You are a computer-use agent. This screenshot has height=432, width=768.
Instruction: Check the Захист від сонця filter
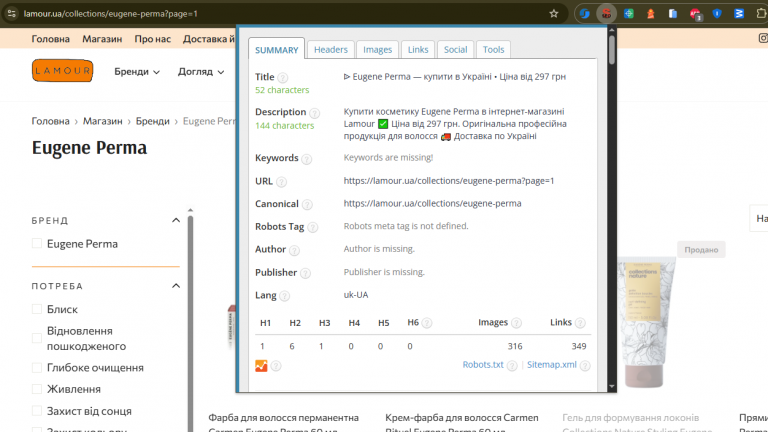coord(37,411)
